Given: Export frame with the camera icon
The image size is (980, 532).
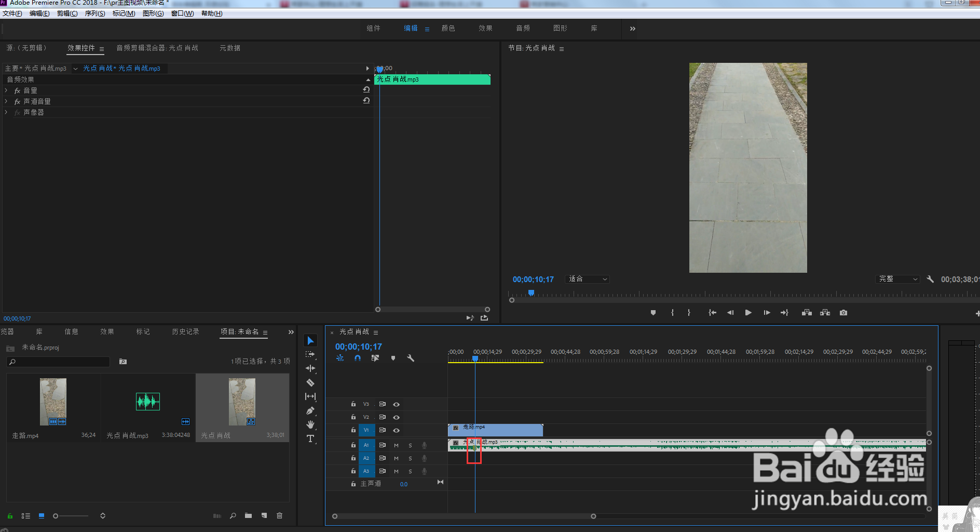Looking at the screenshot, I should [x=843, y=313].
